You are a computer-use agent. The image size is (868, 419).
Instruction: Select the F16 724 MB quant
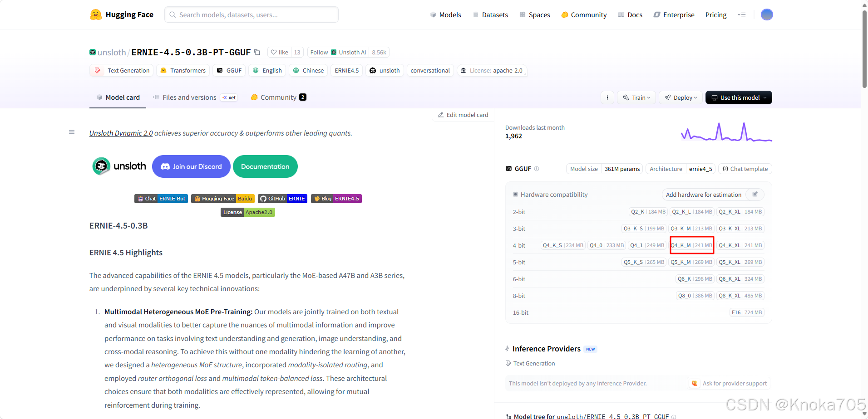click(747, 312)
